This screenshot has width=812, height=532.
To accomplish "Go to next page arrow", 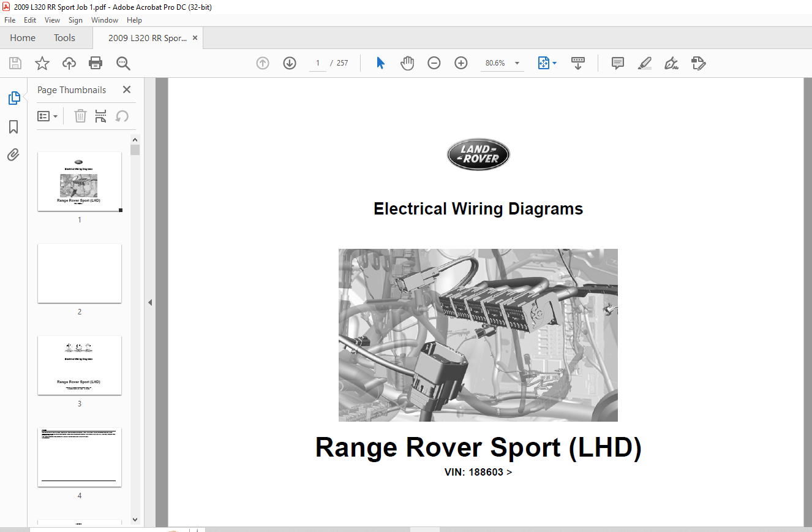I will [290, 63].
